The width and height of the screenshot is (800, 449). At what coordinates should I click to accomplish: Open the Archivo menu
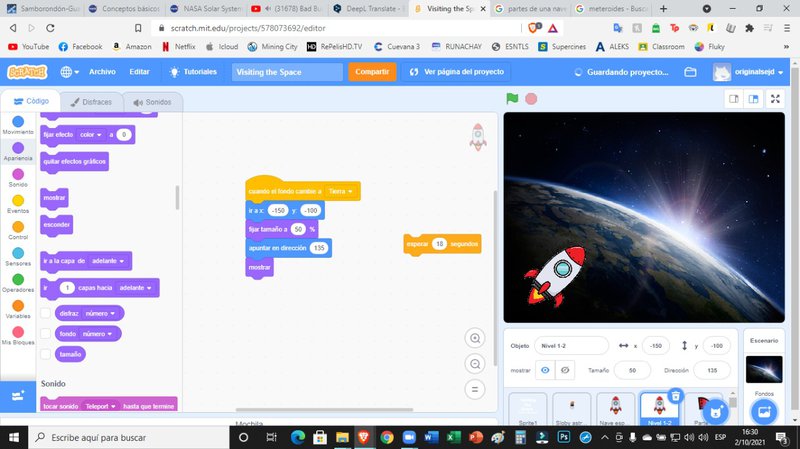(x=102, y=72)
